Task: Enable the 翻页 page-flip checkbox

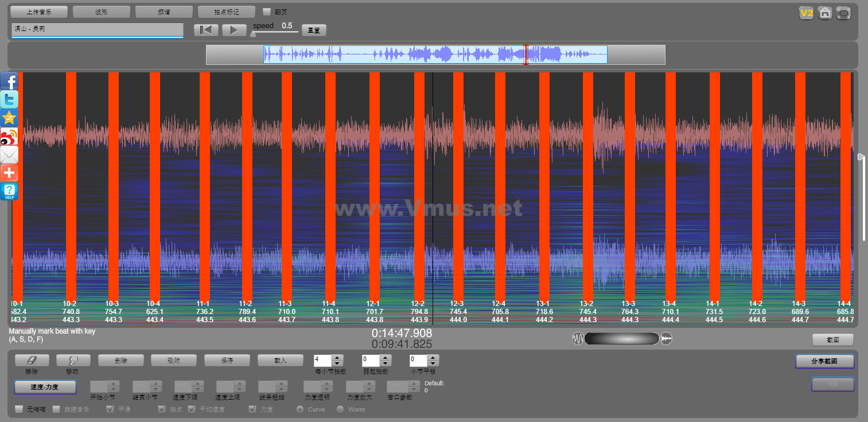Action: coord(267,11)
